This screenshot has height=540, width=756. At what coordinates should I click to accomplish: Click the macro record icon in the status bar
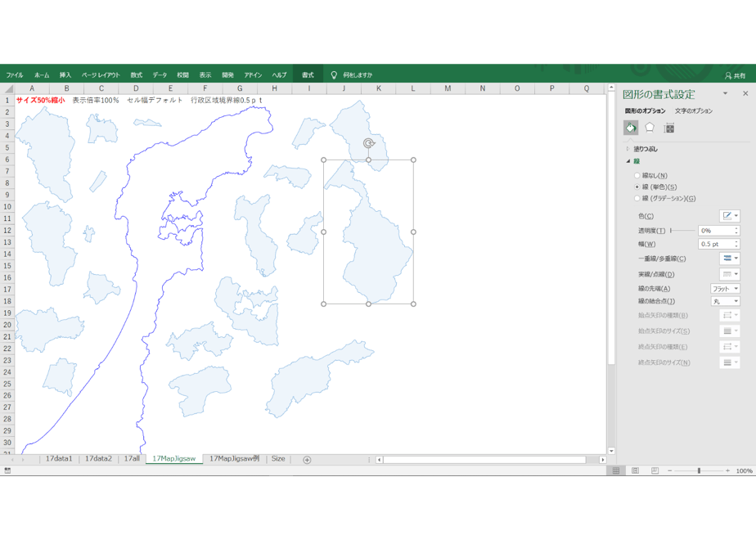pos(7,470)
